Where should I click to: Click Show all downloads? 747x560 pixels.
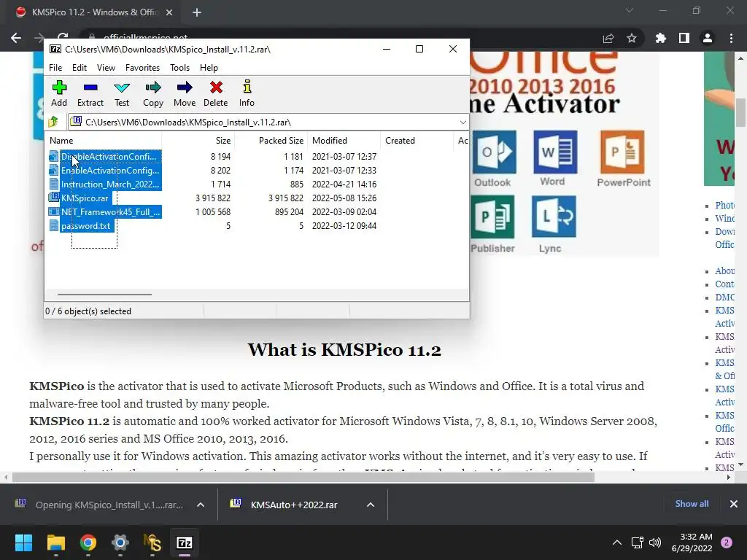[x=692, y=504]
